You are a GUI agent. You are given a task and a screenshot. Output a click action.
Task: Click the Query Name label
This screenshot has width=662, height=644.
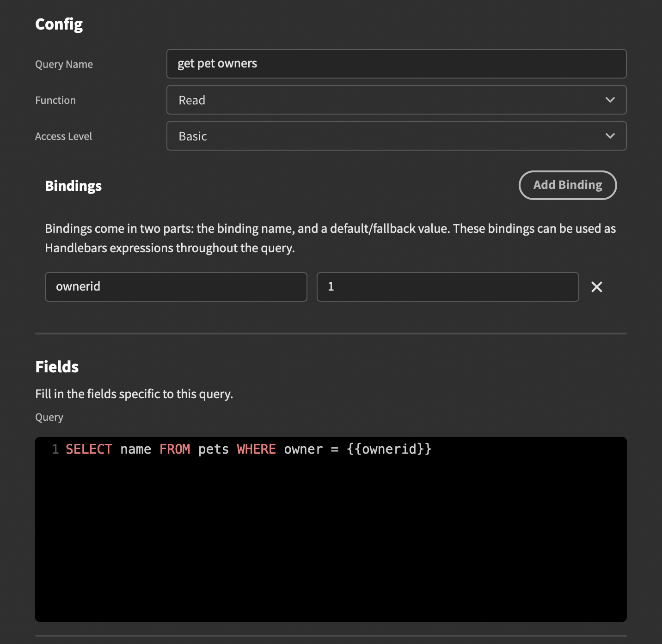(x=64, y=64)
